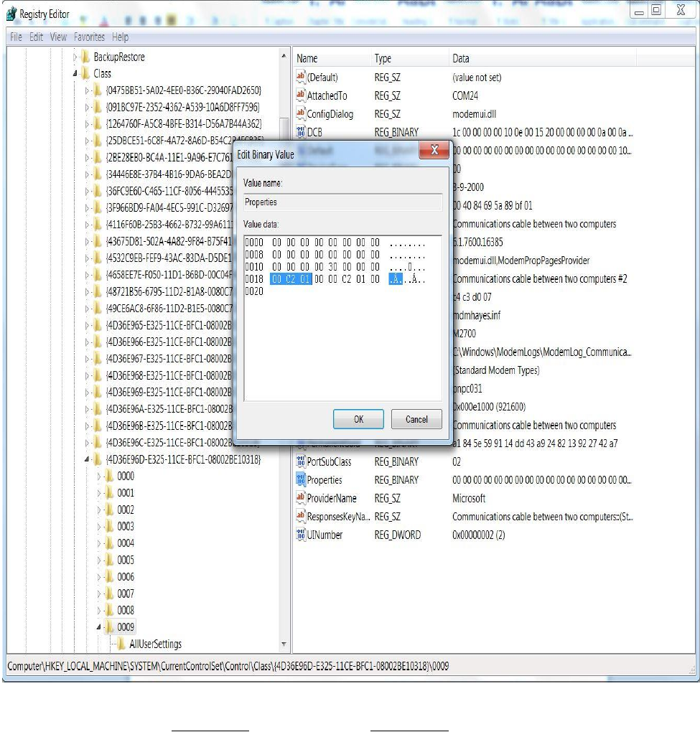
Task: Expand the 0006 subkey
Action: (98, 577)
